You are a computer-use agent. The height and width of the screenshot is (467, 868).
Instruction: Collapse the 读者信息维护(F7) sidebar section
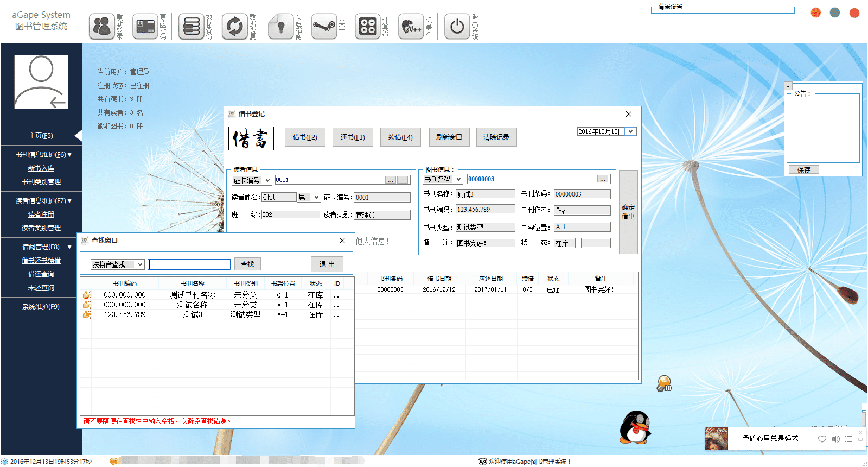click(x=44, y=201)
